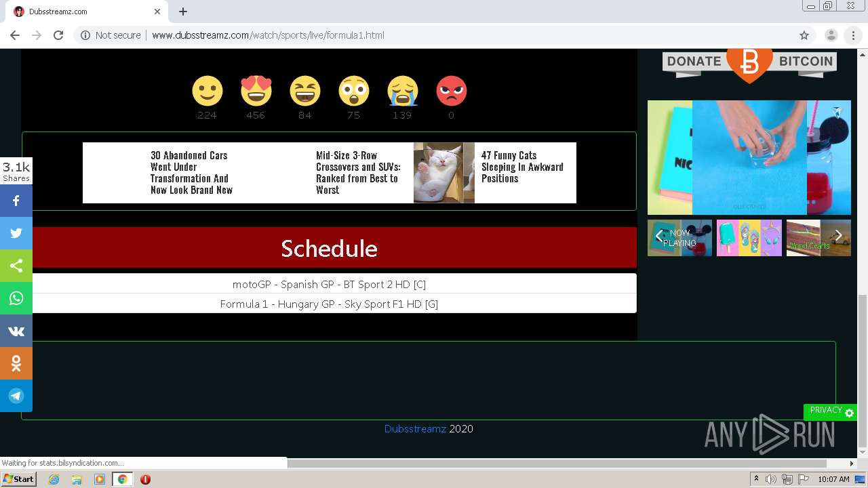This screenshot has width=868, height=488.
Task: Share page via VK sidebar icon
Action: 16,331
